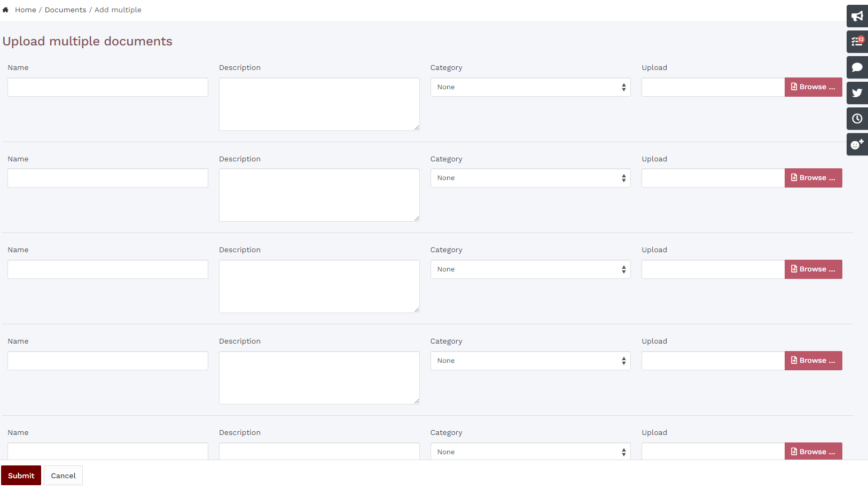This screenshot has height=490, width=868.
Task: Open the fourth row Category dropdown
Action: tap(530, 361)
